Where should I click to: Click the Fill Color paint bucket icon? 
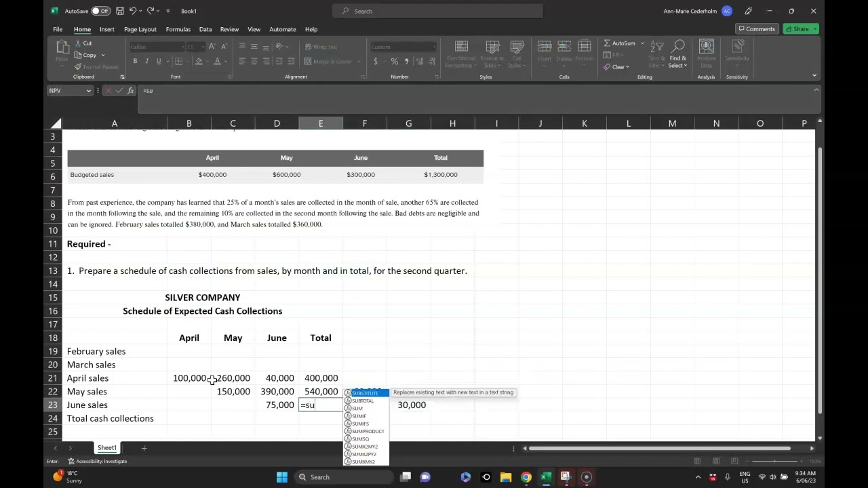[199, 61]
